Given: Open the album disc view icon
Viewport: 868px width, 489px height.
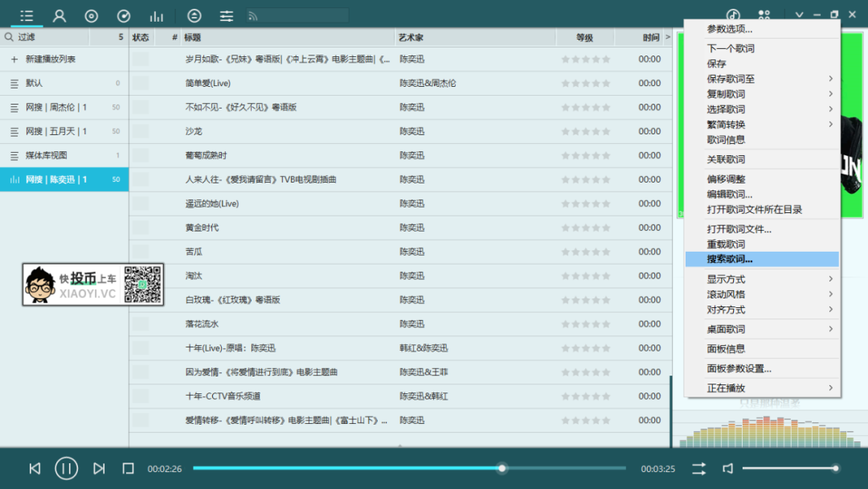Looking at the screenshot, I should [x=91, y=14].
